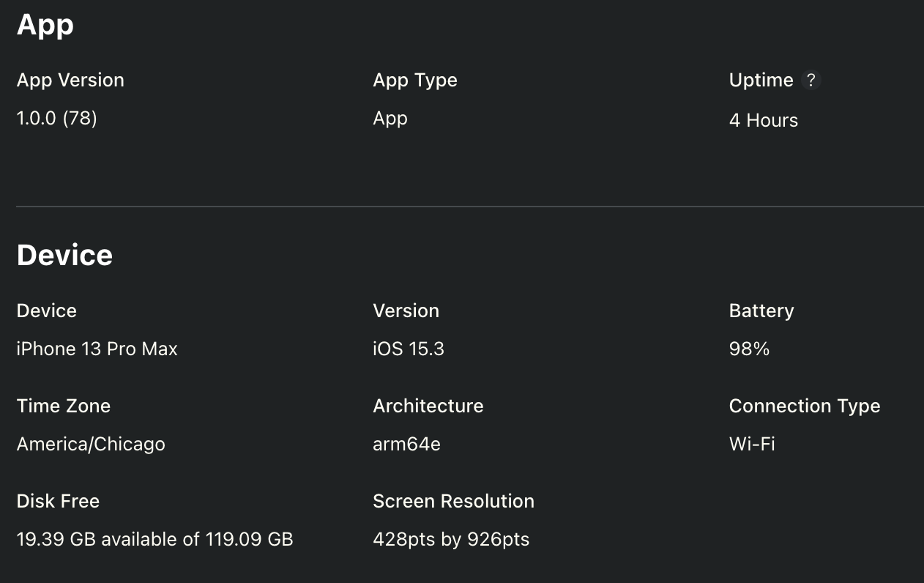This screenshot has width=924, height=583.
Task: Click the Architecture field label
Action: [x=428, y=406]
